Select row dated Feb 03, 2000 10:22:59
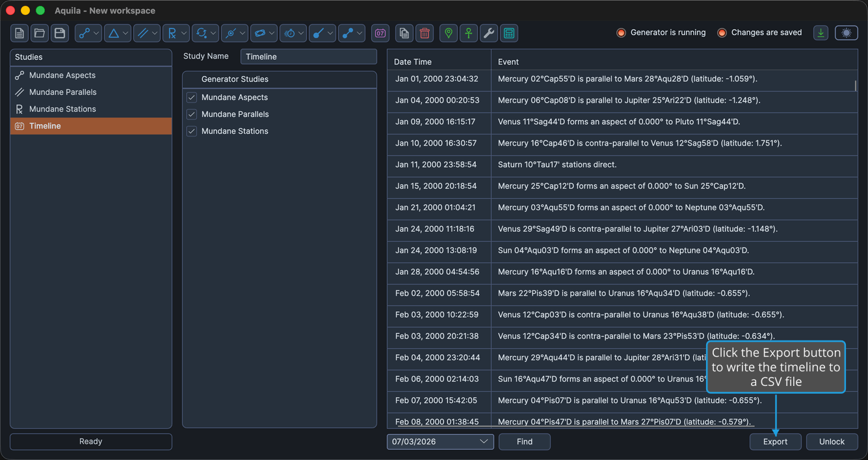Screen dimensions: 868x460 [622, 314]
